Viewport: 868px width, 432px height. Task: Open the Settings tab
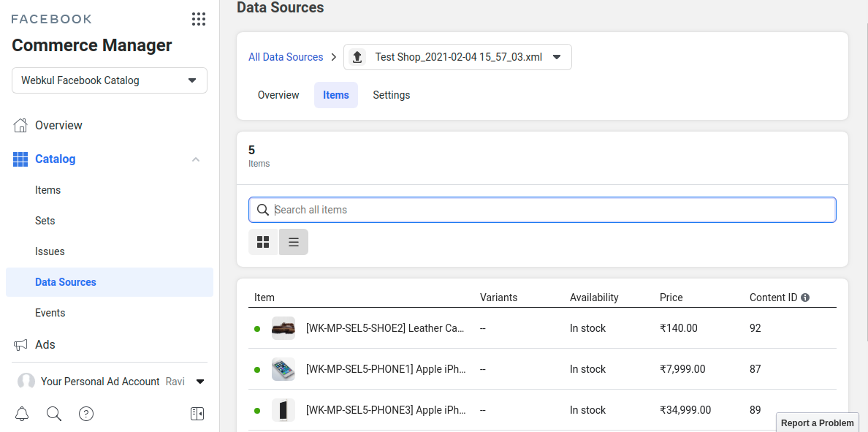point(392,95)
